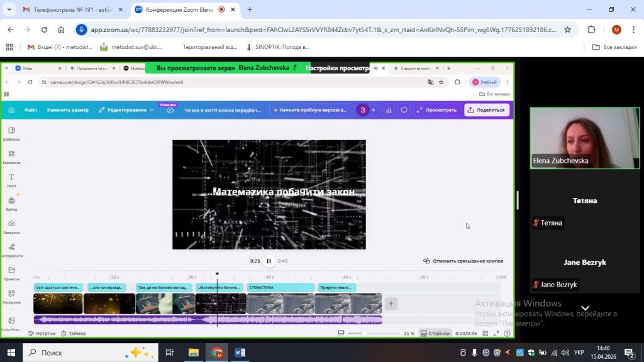The image size is (644, 362).
Task: Switch to the Телефонограма № 191 Gmail tab
Action: (x=69, y=10)
